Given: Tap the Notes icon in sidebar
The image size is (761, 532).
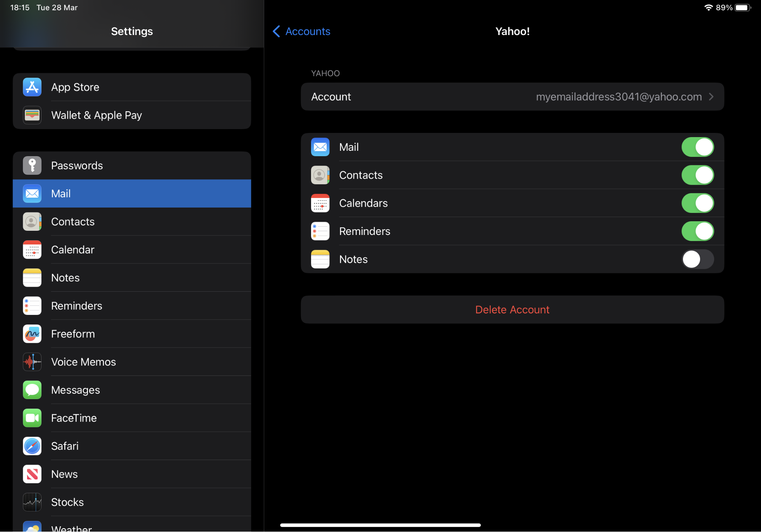Looking at the screenshot, I should (32, 278).
